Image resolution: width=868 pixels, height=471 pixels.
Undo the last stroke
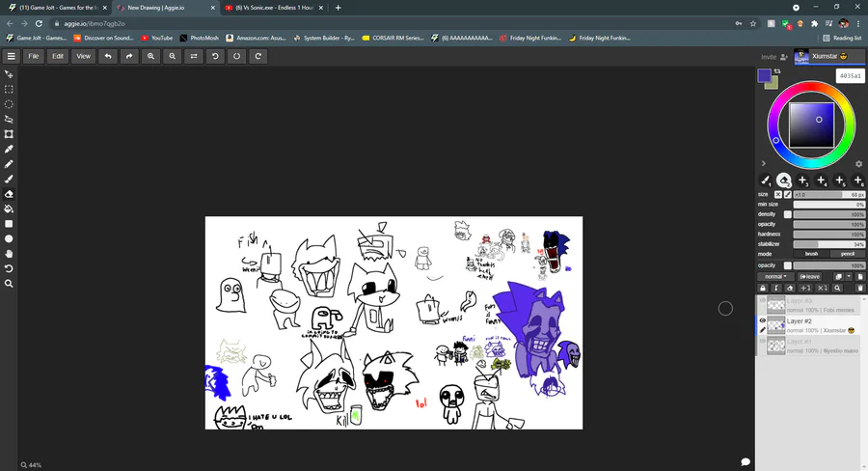coord(108,56)
